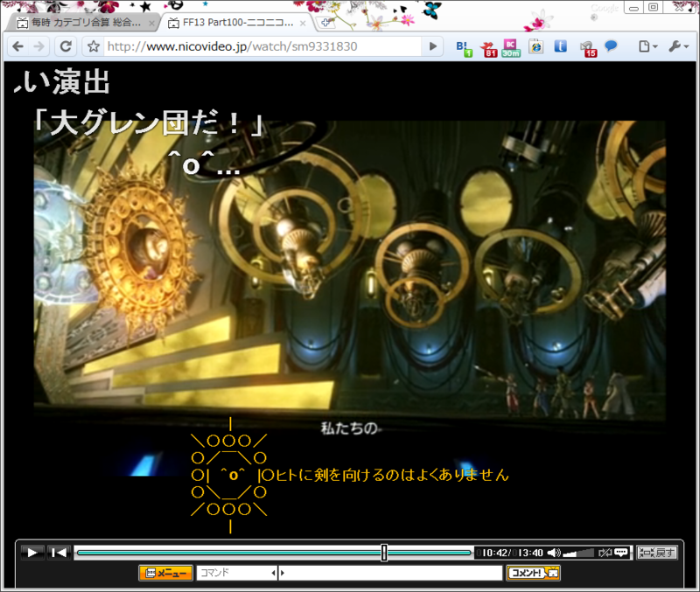The image size is (700, 592).
Task: Click the FF13 video frame
Action: pyautogui.click(x=349, y=270)
